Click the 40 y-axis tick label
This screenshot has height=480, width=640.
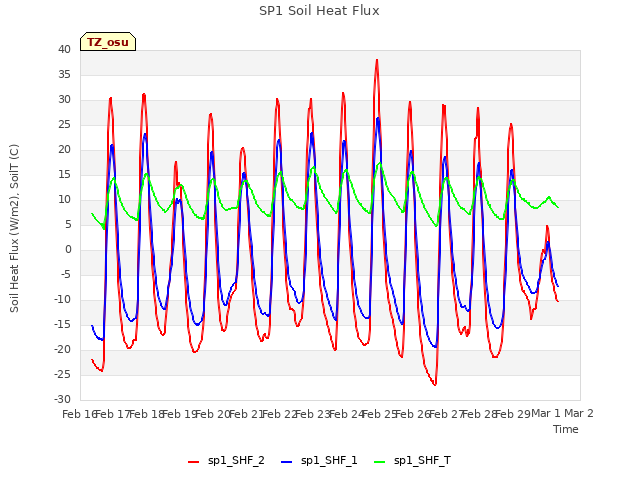(64, 50)
